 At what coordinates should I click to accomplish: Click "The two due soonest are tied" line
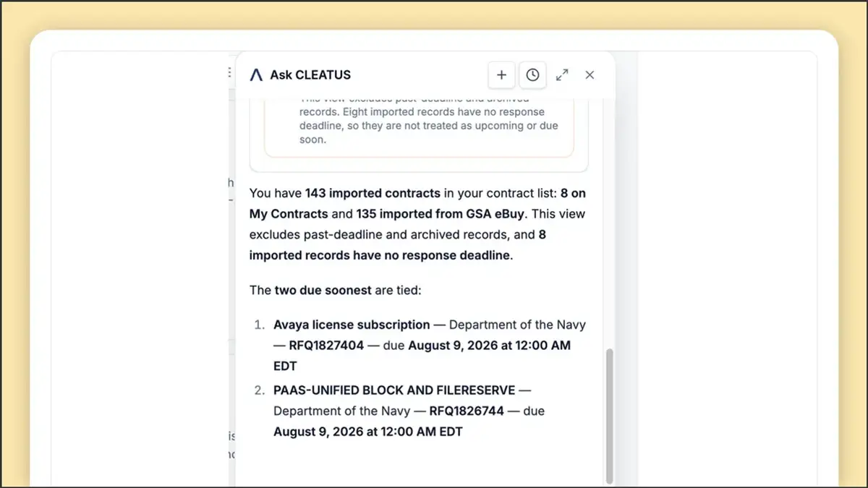click(335, 291)
